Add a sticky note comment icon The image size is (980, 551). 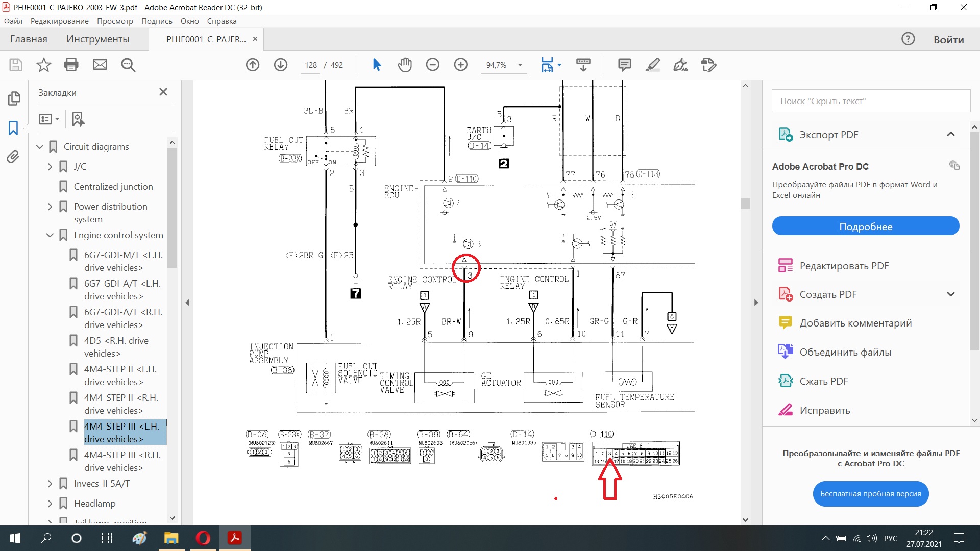624,65
